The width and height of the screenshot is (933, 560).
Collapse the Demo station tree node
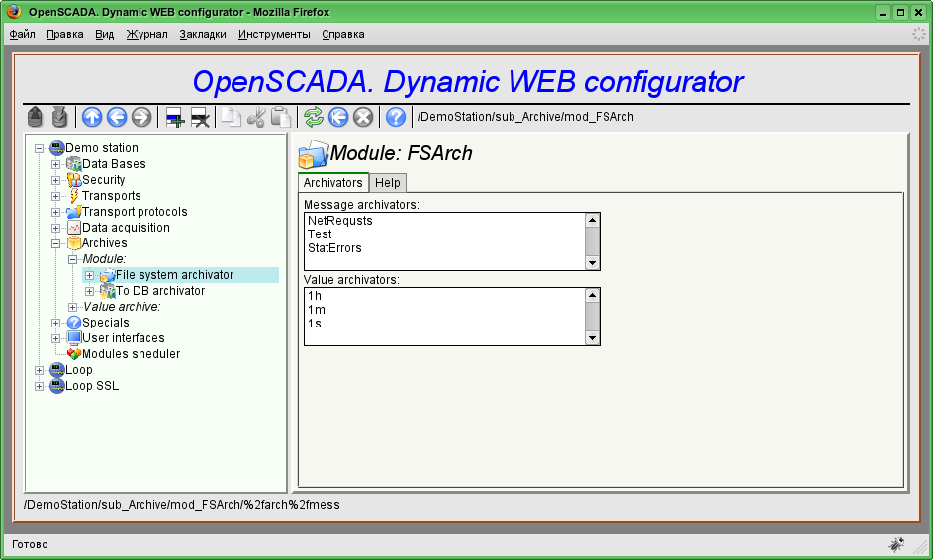[x=40, y=148]
